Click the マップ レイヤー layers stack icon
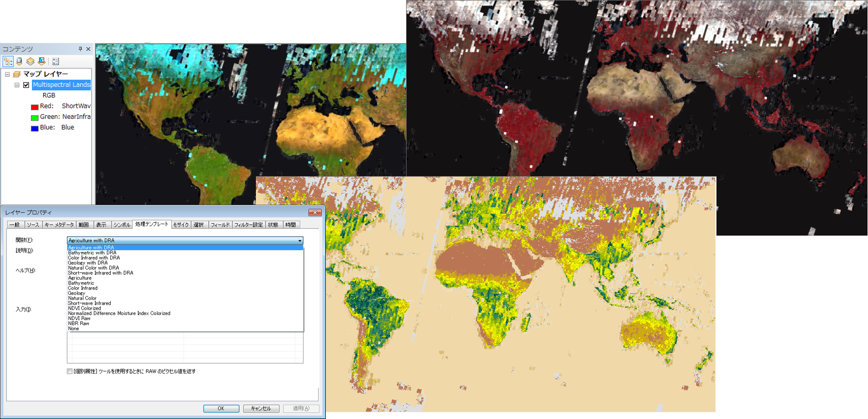 [x=17, y=74]
